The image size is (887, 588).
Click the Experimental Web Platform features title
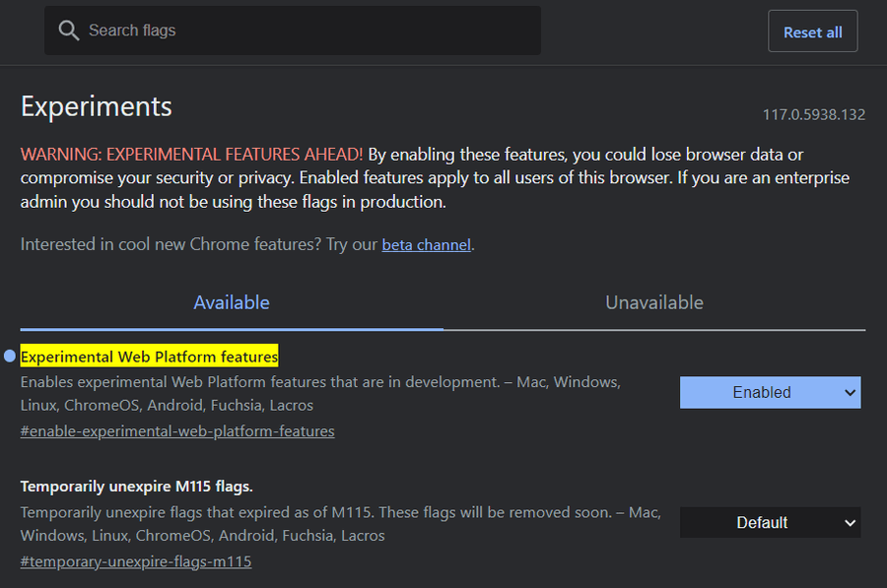[x=149, y=357]
